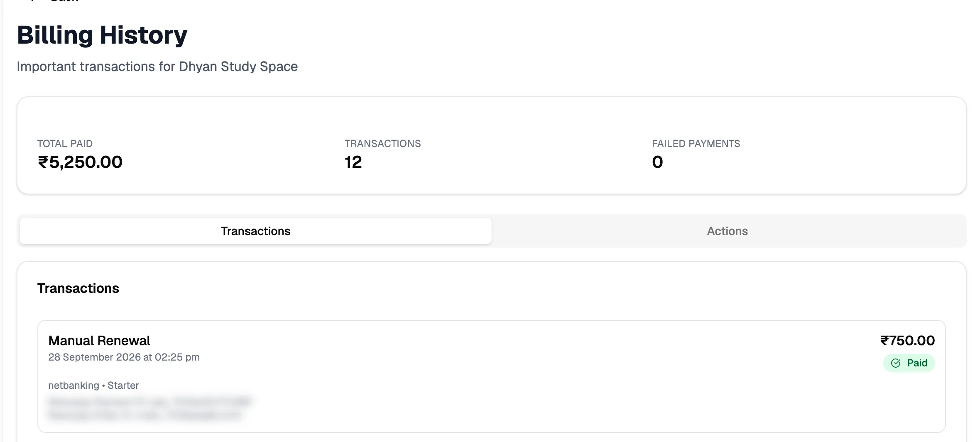
Task: Click the Paid status check icon
Action: [896, 363]
